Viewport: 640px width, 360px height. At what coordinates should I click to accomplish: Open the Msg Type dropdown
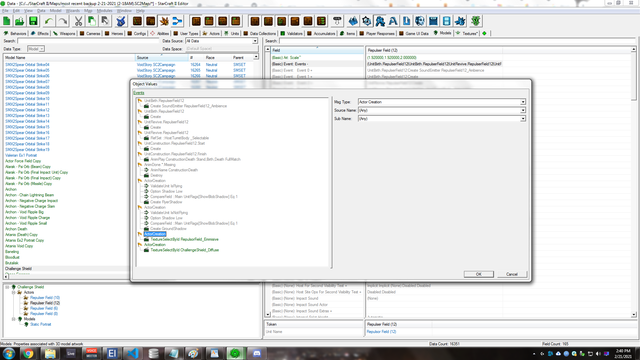[x=523, y=102]
